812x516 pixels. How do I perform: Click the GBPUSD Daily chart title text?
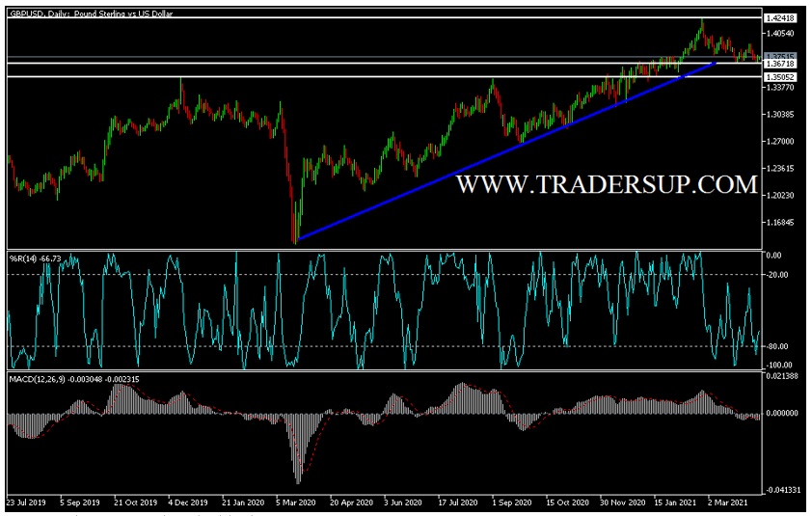[x=92, y=14]
